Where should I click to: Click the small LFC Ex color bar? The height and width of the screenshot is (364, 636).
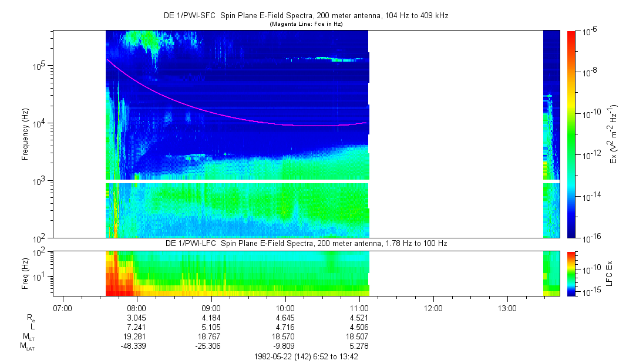click(x=571, y=273)
